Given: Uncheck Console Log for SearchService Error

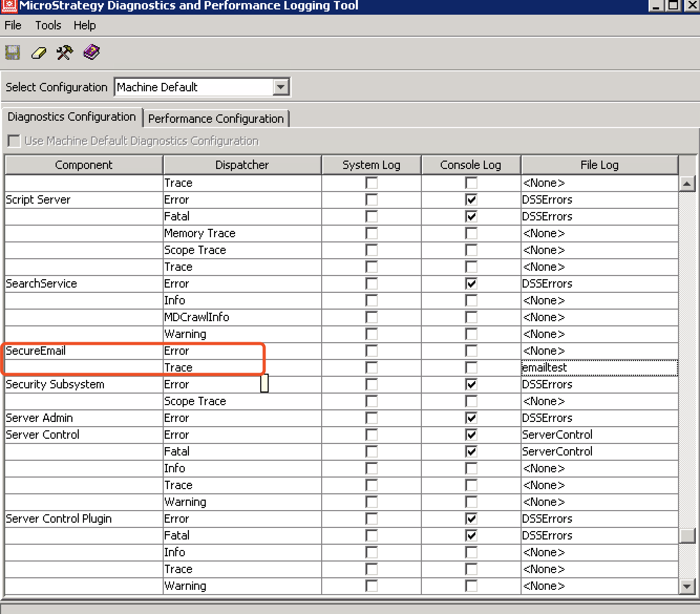Looking at the screenshot, I should pos(471,283).
